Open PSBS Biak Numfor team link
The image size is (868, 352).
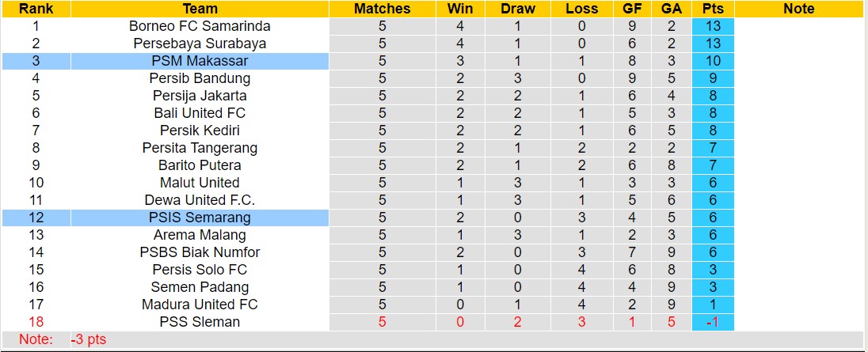coord(200,252)
